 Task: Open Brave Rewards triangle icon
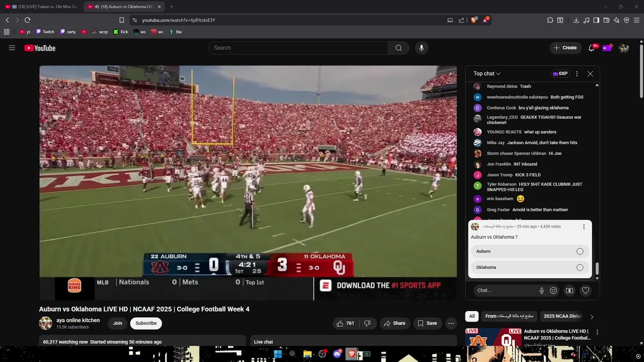(486, 20)
